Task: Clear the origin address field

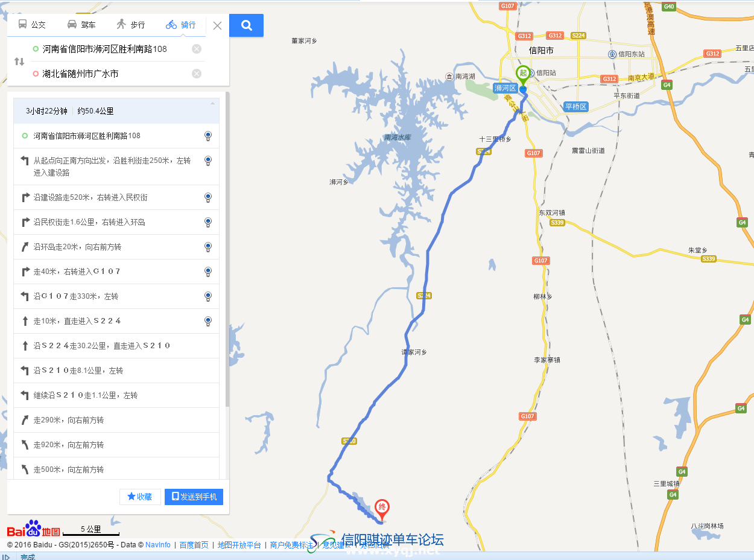Action: pos(197,49)
